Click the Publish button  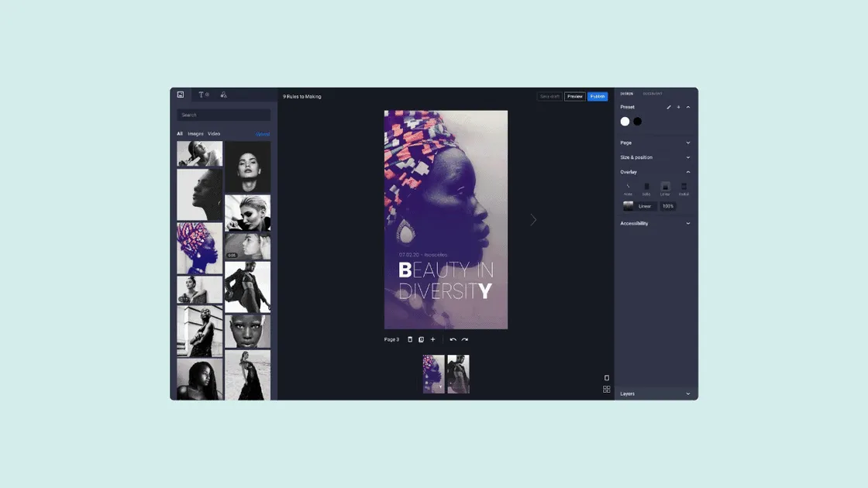pos(598,97)
